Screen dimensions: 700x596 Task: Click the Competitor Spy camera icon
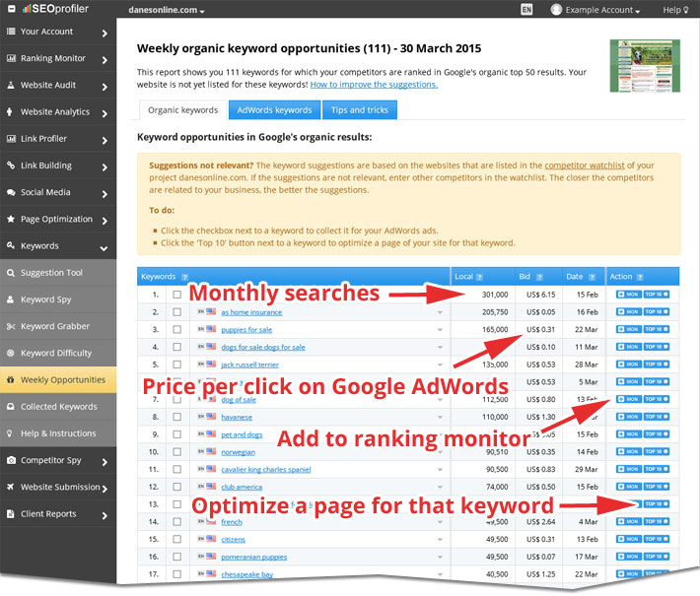tap(11, 460)
